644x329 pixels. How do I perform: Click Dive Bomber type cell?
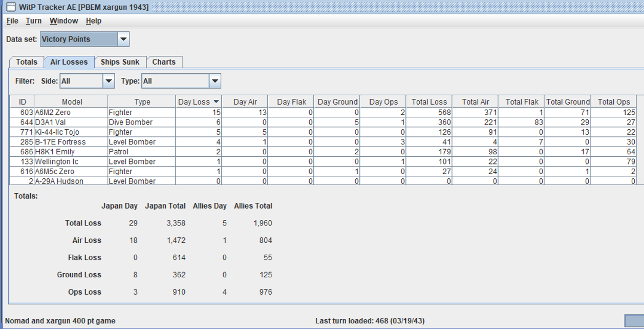(x=142, y=122)
